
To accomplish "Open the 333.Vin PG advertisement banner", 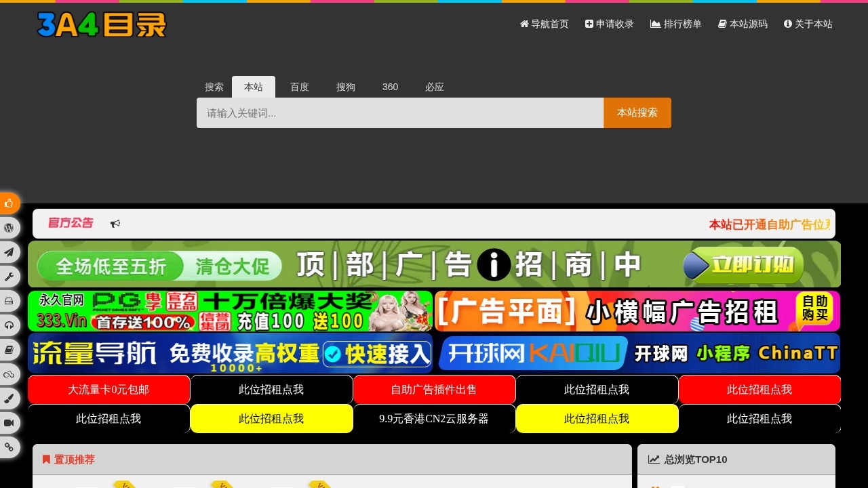I will pos(230,311).
